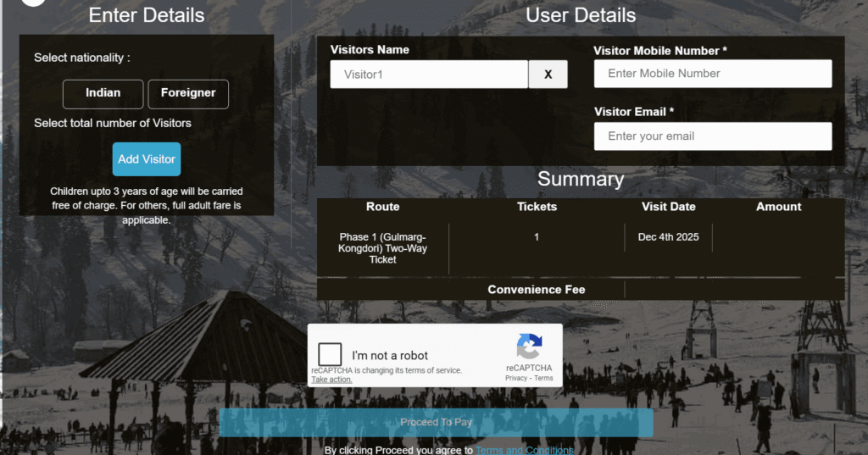This screenshot has height=455, width=868.
Task: Click the reCAPTCHA logo icon
Action: [x=529, y=347]
